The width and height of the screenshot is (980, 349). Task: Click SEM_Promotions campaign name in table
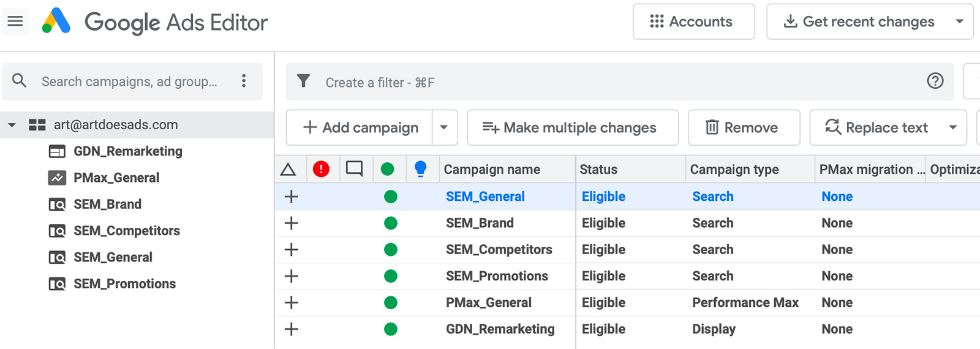[x=497, y=276]
